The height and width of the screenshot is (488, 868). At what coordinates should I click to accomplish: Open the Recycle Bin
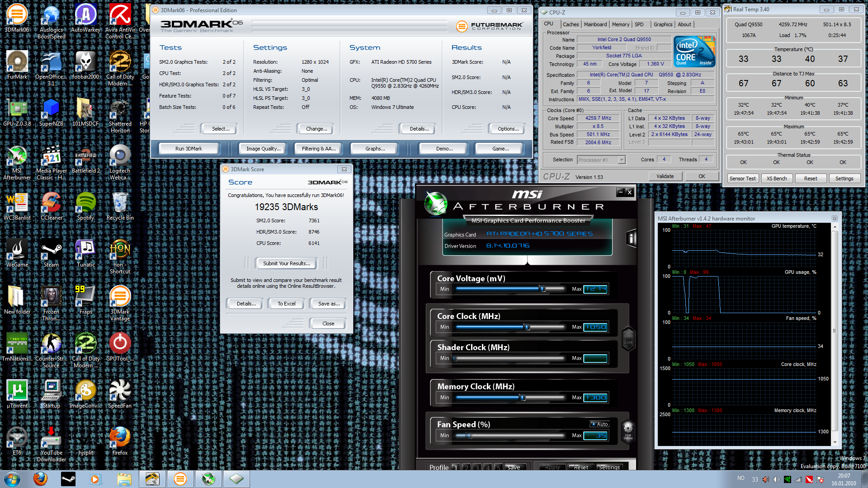(x=120, y=206)
